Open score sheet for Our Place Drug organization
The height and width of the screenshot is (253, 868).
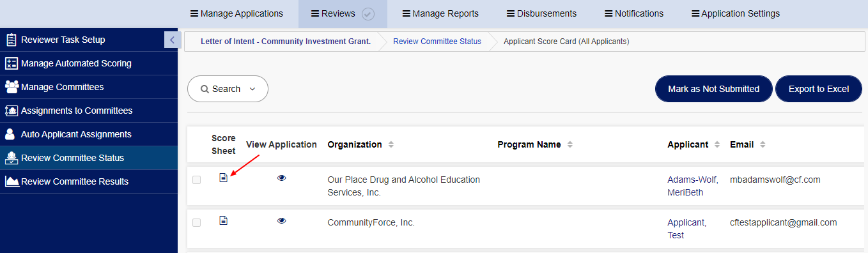223,178
